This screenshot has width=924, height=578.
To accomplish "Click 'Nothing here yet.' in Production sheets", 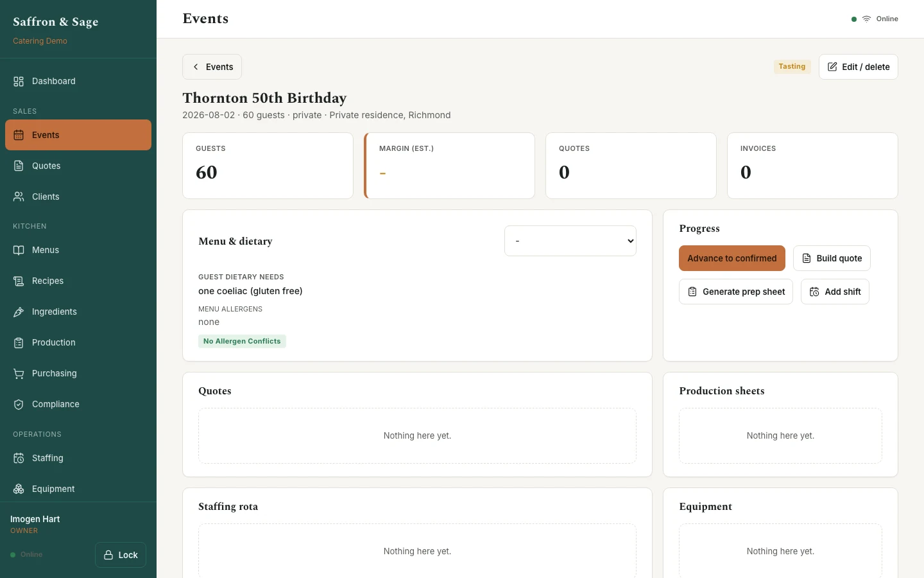I will [x=780, y=435].
